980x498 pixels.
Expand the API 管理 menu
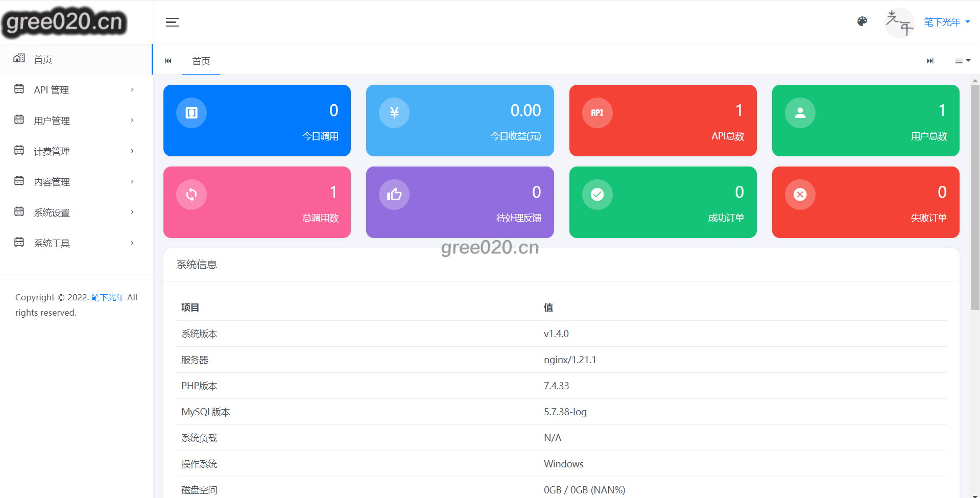point(51,90)
